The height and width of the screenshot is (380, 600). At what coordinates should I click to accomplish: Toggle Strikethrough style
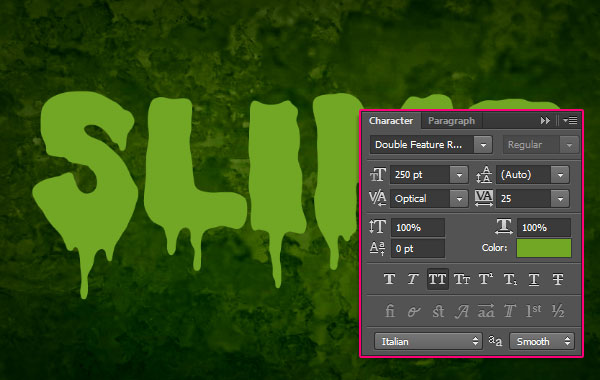click(x=558, y=279)
